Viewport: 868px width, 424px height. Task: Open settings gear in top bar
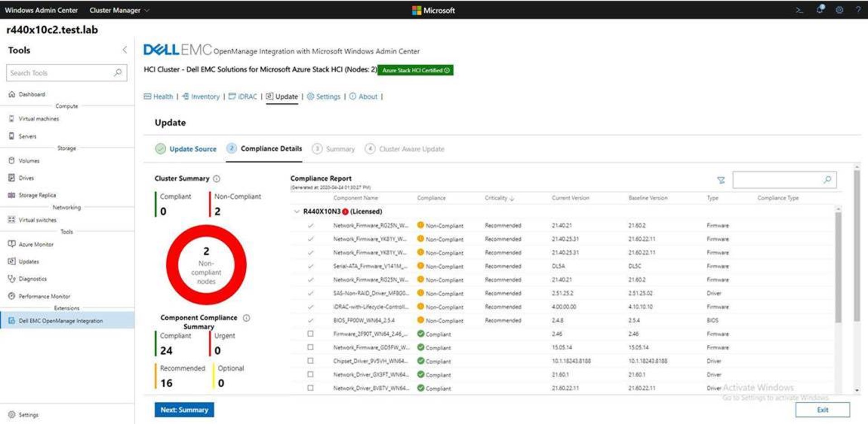click(839, 10)
